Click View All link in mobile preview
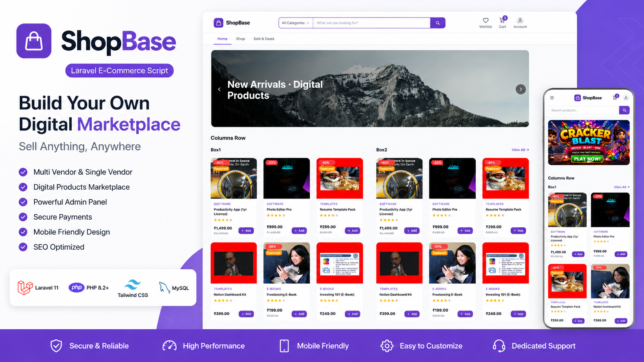The height and width of the screenshot is (362, 644). (x=622, y=187)
